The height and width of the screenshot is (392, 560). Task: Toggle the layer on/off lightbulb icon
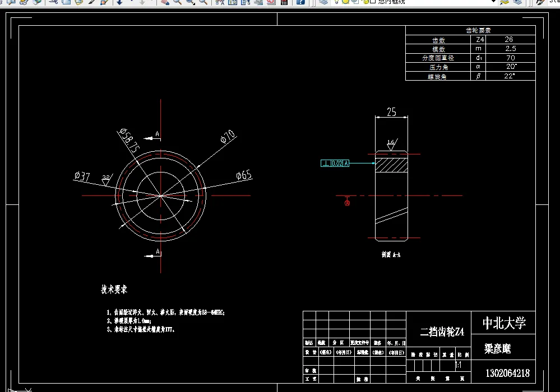[336, 2]
